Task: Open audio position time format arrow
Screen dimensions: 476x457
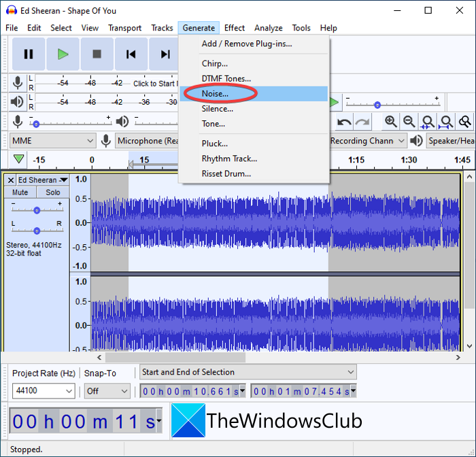Action: (x=158, y=421)
